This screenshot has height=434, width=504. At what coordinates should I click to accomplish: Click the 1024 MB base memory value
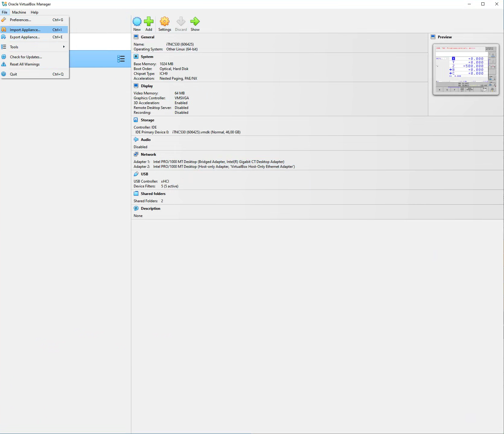166,64
